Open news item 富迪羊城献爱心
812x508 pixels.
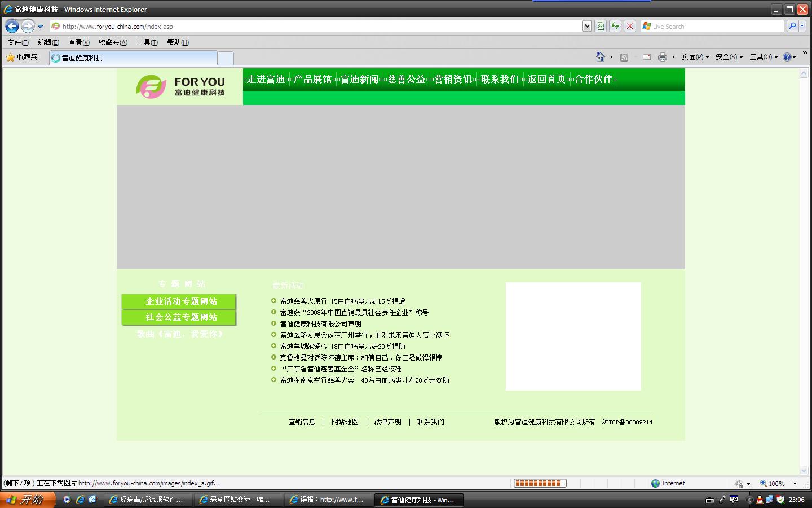[342, 347]
